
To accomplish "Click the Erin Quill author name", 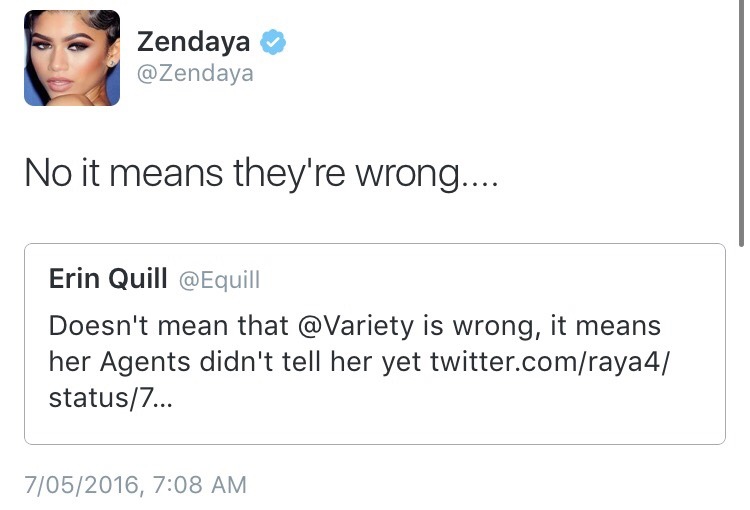I will pyautogui.click(x=108, y=280).
